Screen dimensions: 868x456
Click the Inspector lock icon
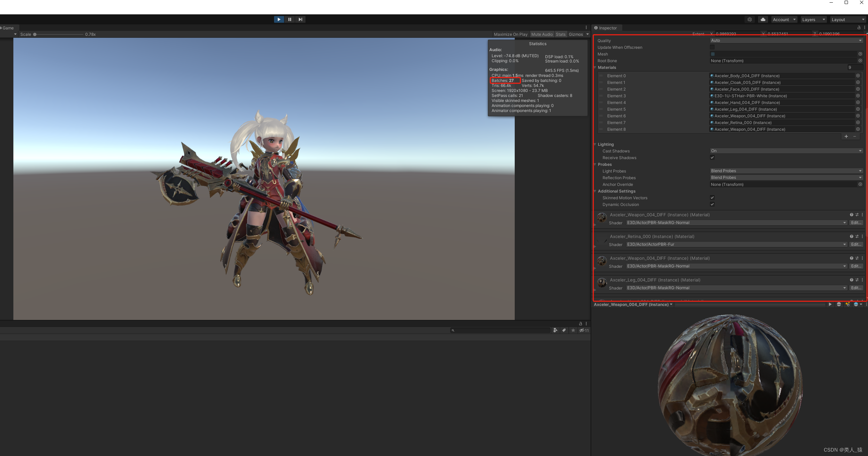point(859,28)
